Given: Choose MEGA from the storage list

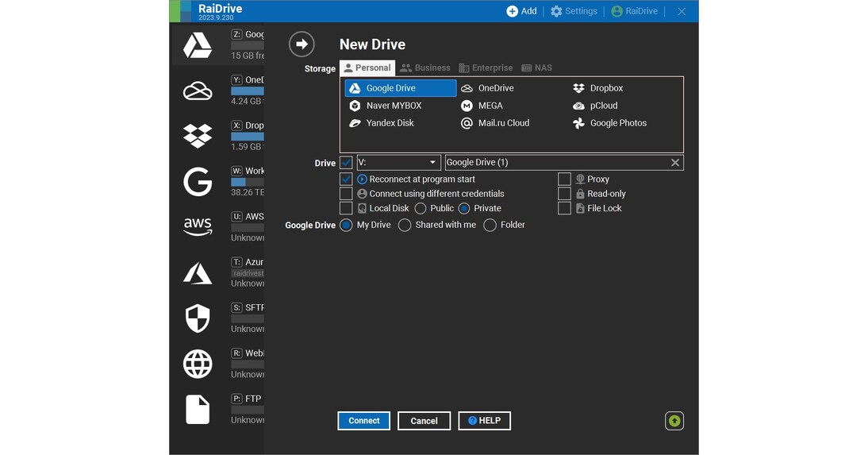Looking at the screenshot, I should tap(490, 106).
